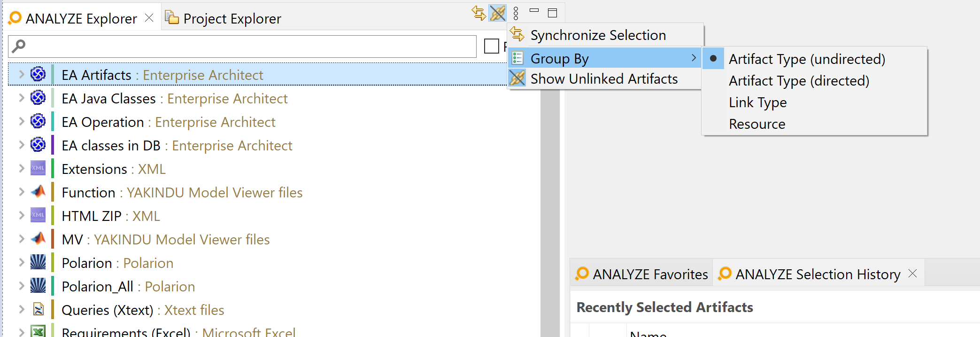Expand the EA classes in DB node

21,144
